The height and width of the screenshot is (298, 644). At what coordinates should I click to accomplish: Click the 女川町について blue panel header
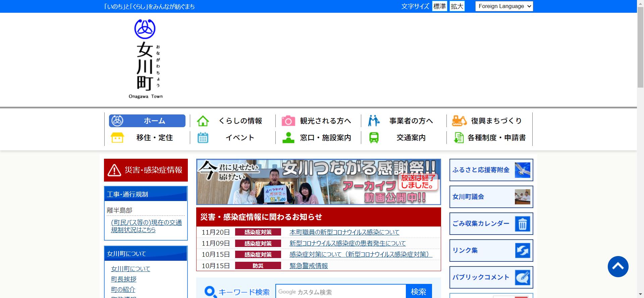click(146, 254)
